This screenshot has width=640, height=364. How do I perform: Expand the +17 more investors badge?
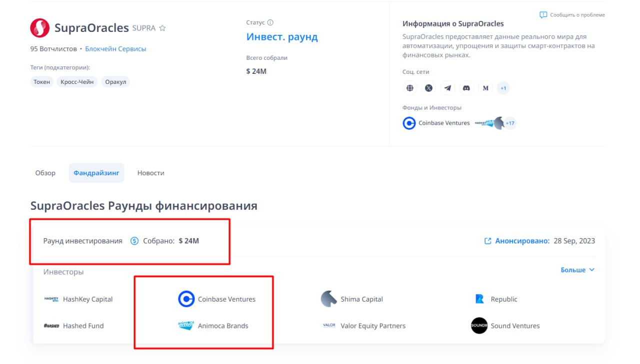click(510, 123)
